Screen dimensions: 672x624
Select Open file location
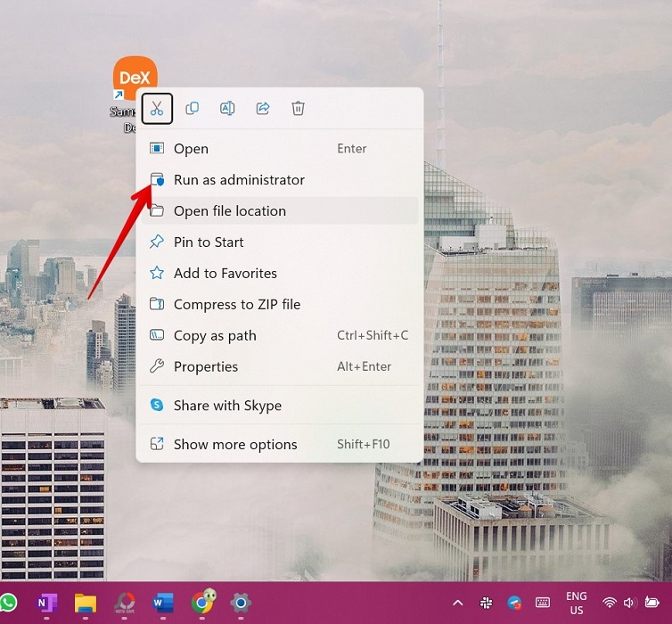click(x=280, y=211)
